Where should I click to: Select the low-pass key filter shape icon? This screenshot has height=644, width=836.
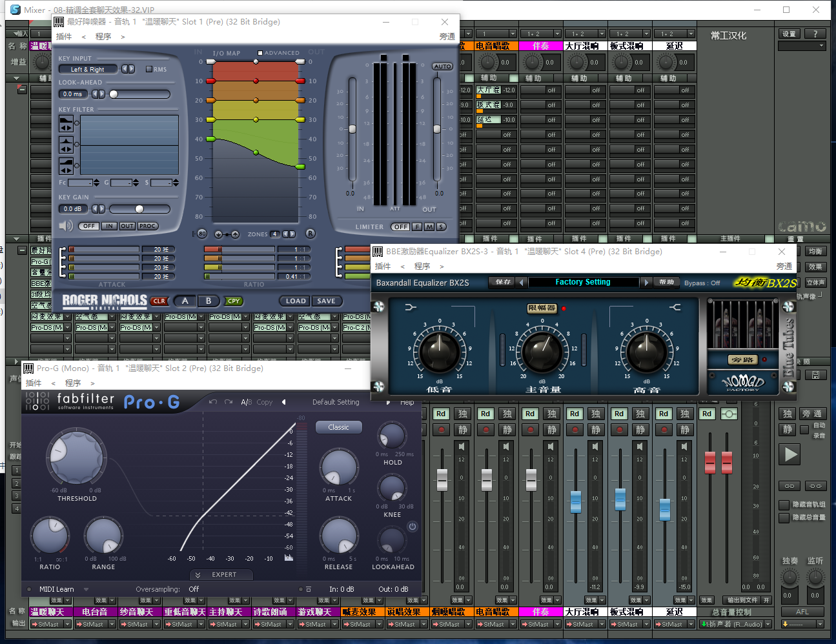66,124
